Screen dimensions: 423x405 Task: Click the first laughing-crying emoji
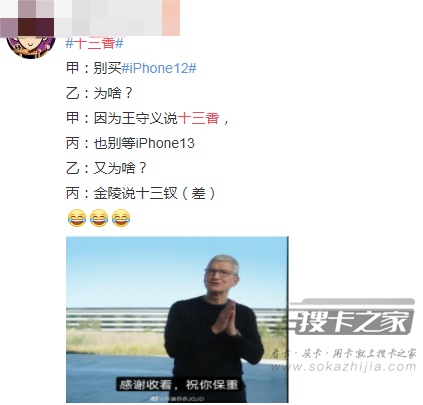77,218
